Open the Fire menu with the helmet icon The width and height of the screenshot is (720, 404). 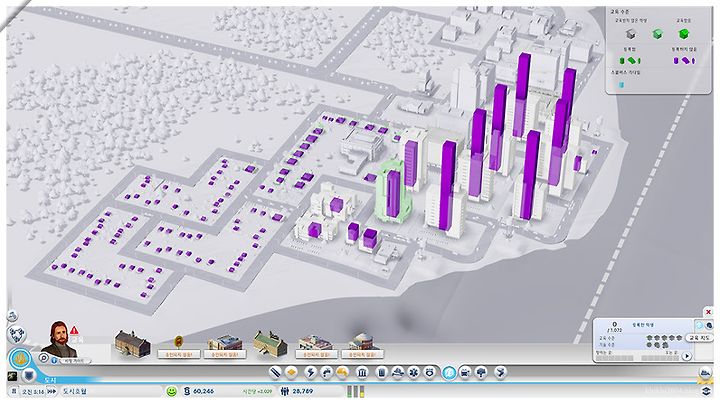tap(398, 372)
